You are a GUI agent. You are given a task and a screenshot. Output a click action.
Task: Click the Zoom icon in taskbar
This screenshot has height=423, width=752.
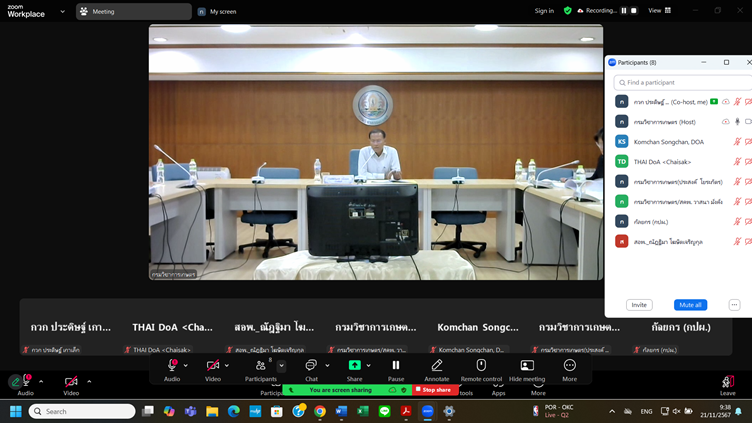click(427, 411)
